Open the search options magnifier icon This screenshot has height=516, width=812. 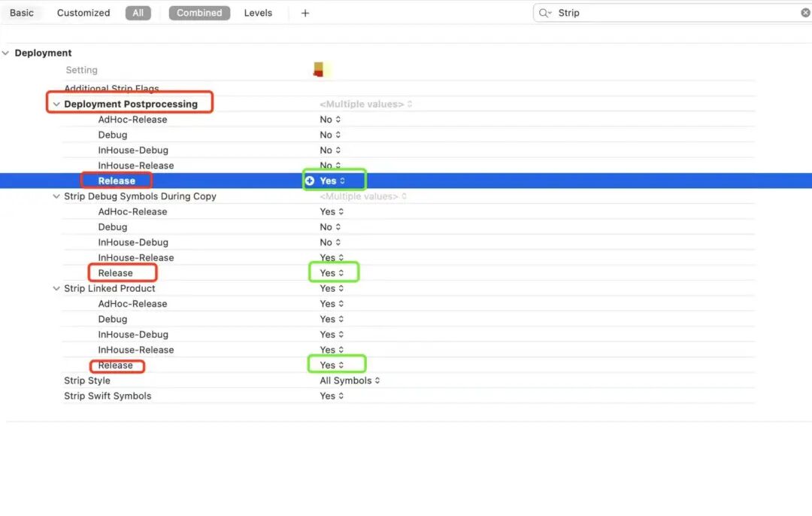[x=544, y=13]
